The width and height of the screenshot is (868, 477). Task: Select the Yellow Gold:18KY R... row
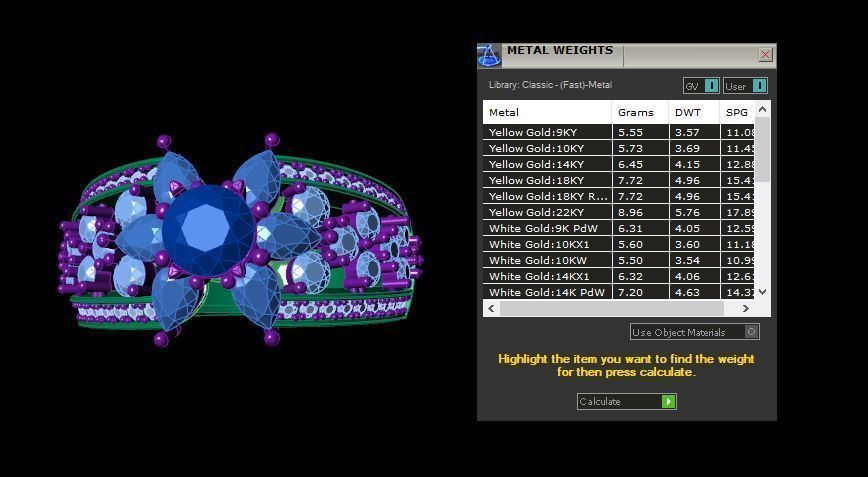pos(619,196)
